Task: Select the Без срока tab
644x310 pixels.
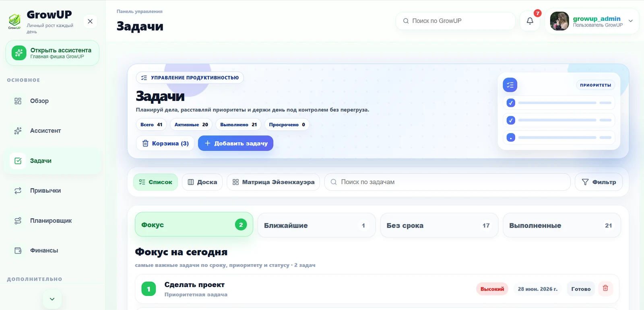Action: tap(439, 226)
